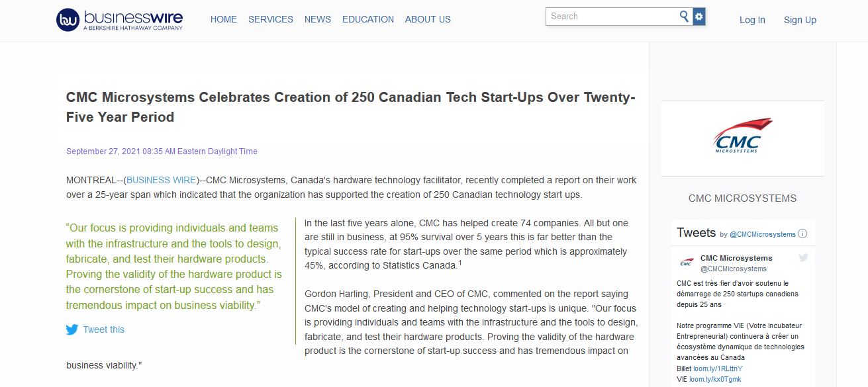Viewport: 868px width, 387px height.
Task: Click the Twitter bird next to Tweet this
Action: coord(72,329)
